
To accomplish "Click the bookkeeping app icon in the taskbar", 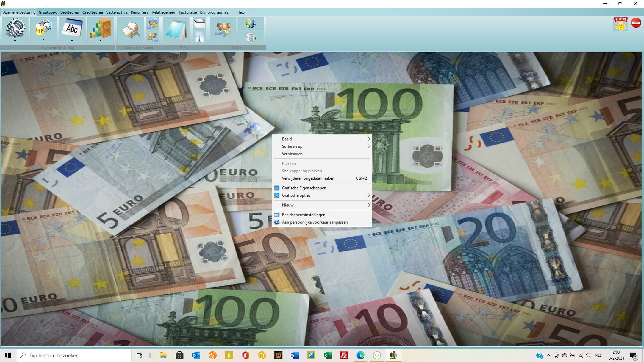I will tap(393, 355).
